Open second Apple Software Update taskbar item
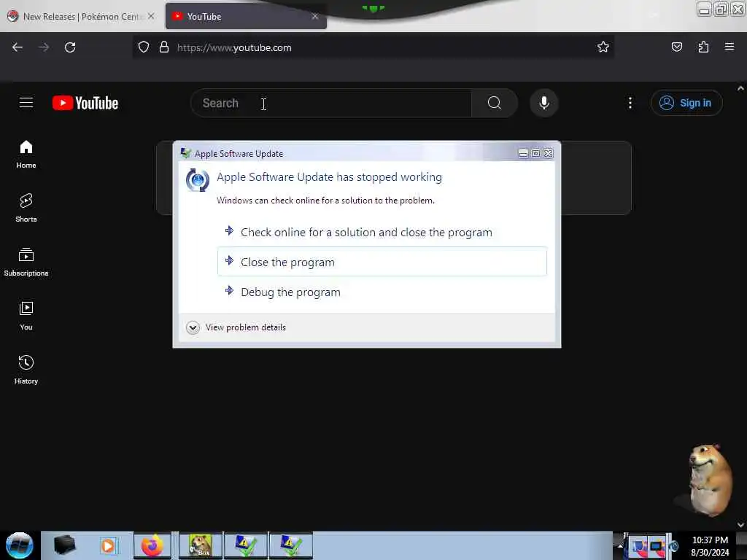This screenshot has width=747, height=560. [290, 545]
